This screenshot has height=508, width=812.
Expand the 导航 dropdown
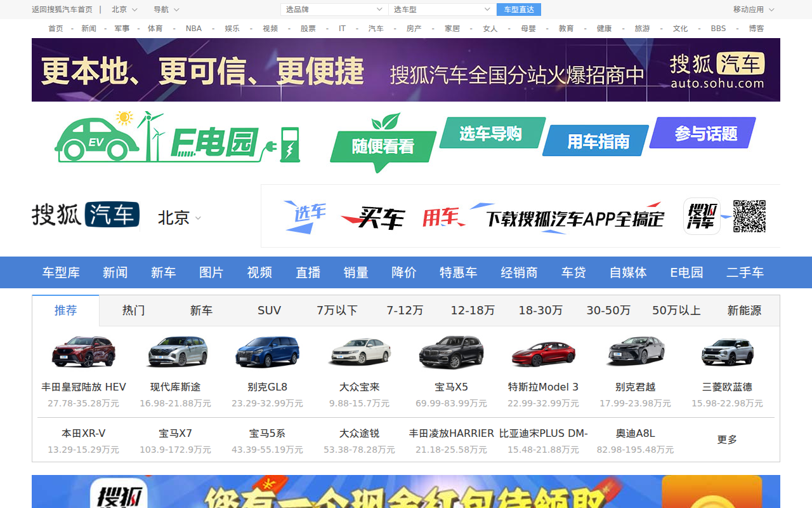click(x=166, y=10)
